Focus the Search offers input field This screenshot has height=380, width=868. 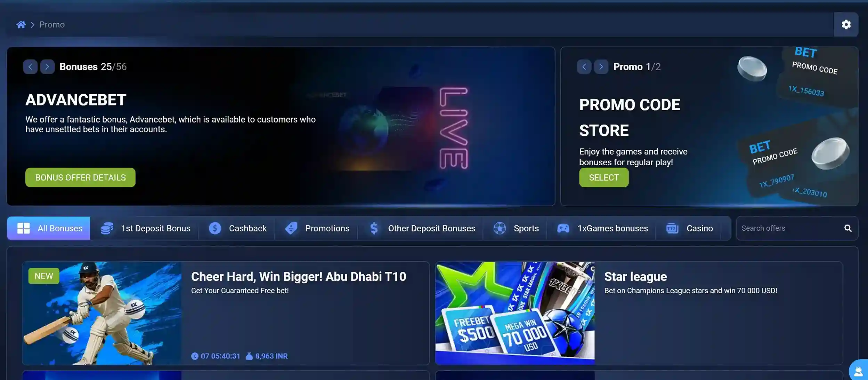[789, 228]
